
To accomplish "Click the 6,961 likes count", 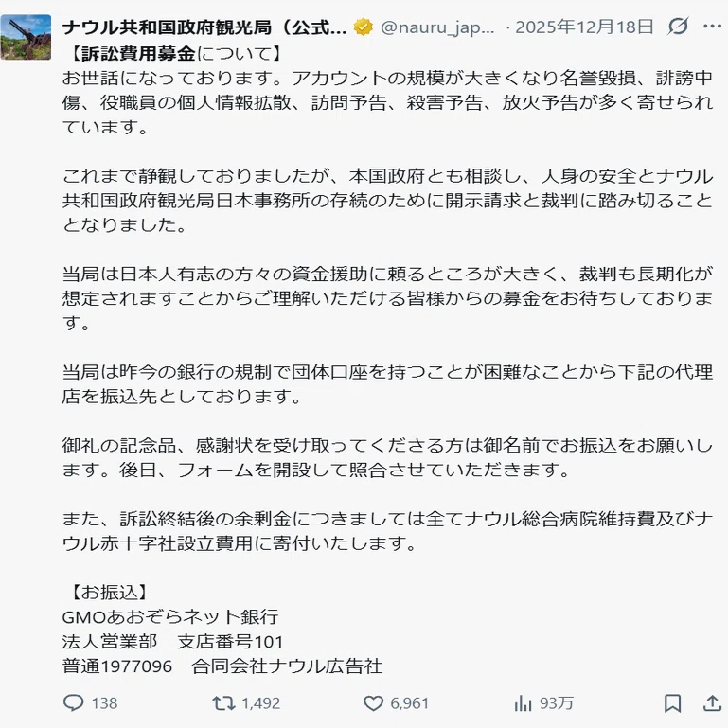I will (409, 703).
